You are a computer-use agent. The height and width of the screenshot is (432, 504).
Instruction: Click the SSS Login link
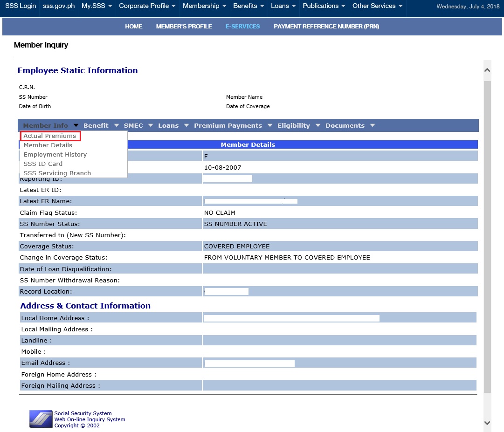coord(20,7)
